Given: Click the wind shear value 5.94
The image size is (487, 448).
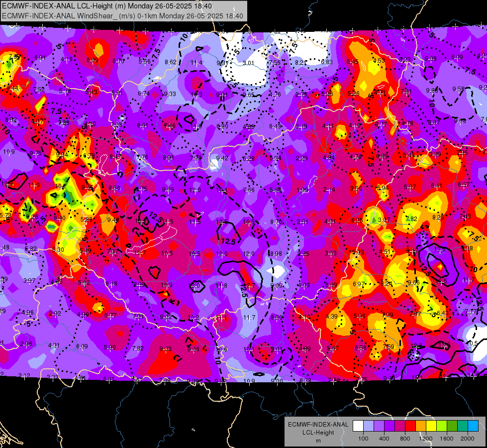Looking at the screenshot, I should [x=383, y=188].
